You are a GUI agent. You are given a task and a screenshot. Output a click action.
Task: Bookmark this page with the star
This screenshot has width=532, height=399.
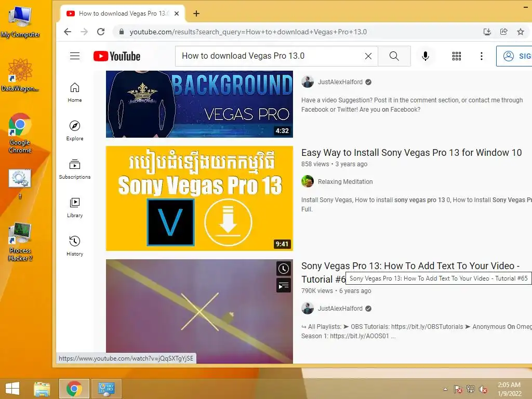point(521,32)
